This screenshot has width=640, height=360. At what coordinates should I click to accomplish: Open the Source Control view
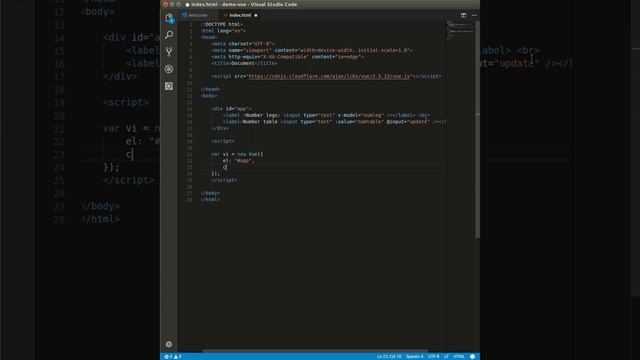pyautogui.click(x=169, y=52)
